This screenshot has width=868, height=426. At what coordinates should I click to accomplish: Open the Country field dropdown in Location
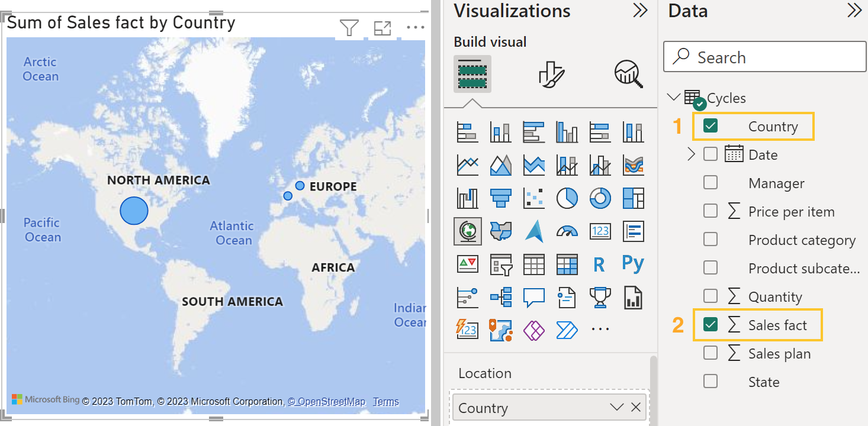coord(616,408)
